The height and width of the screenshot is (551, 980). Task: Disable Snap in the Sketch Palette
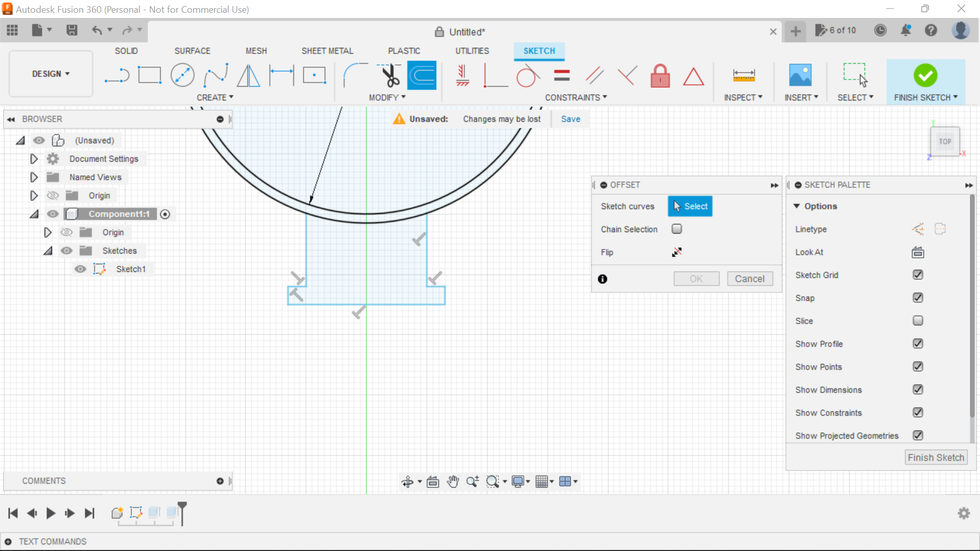pos(918,297)
